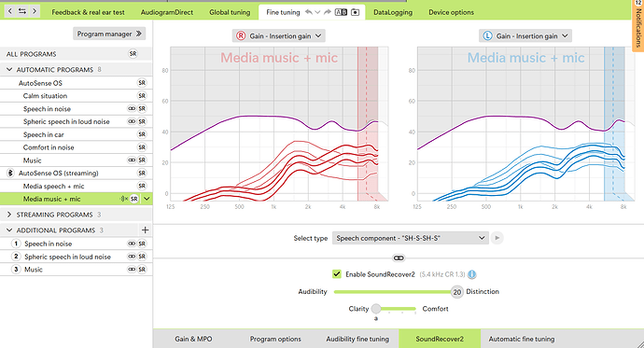The width and height of the screenshot is (644, 348).
Task: Click the Audibility–Distinction slider handle at 20
Action: (456, 292)
